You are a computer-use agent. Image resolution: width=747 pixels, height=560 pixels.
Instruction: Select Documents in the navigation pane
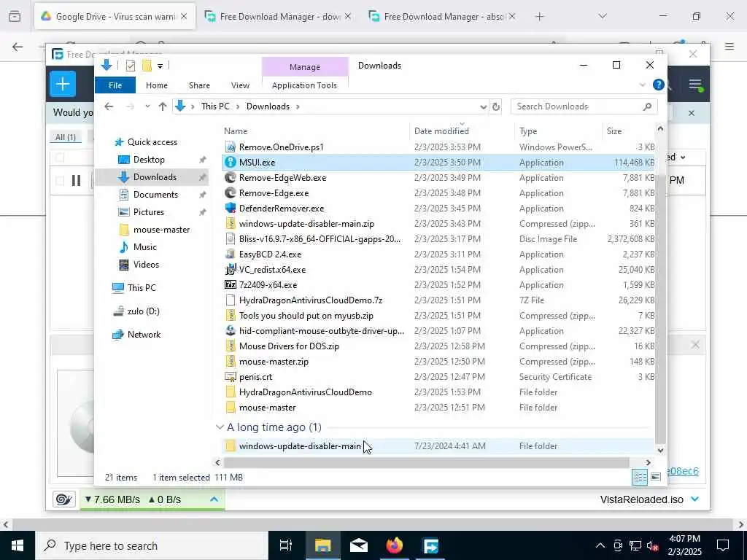pos(155,194)
